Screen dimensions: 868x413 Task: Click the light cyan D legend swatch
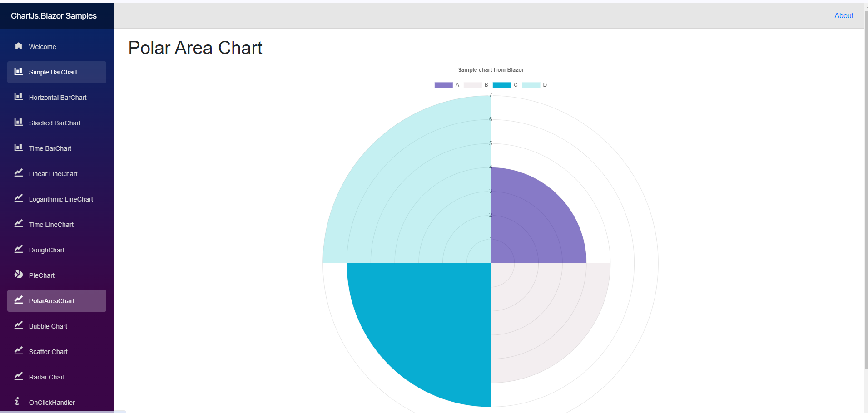531,85
